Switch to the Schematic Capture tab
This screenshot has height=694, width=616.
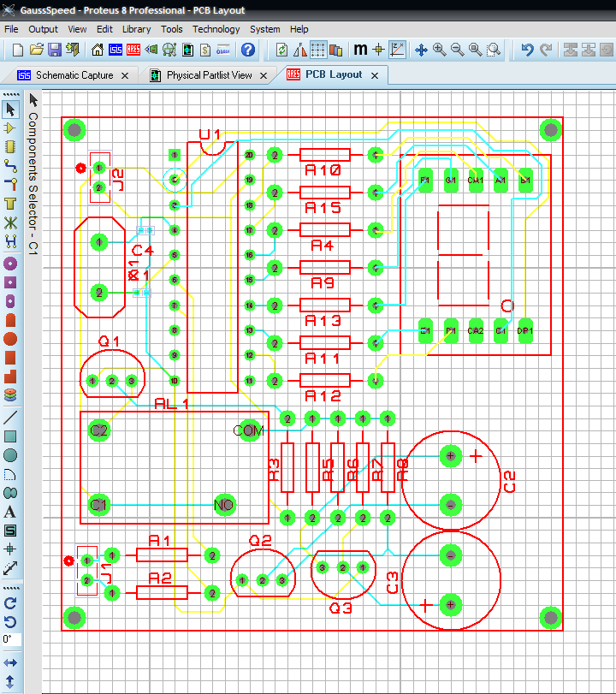[x=74, y=75]
